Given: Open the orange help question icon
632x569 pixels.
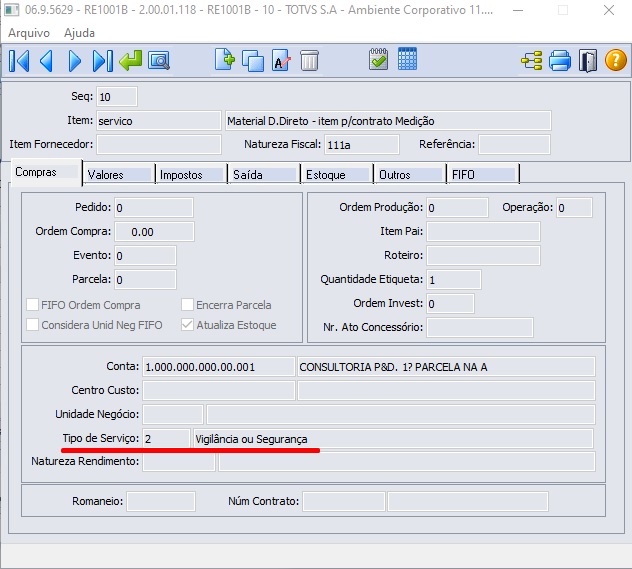Looking at the screenshot, I should click(x=616, y=60).
